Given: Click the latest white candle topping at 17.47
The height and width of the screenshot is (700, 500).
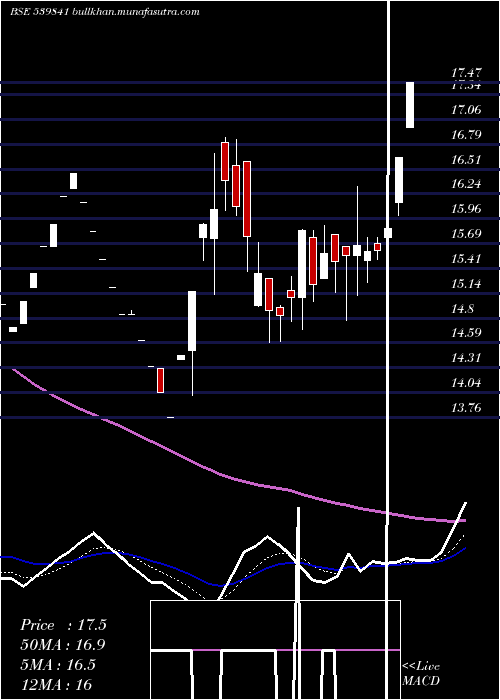Looking at the screenshot, I should pyautogui.click(x=410, y=105).
